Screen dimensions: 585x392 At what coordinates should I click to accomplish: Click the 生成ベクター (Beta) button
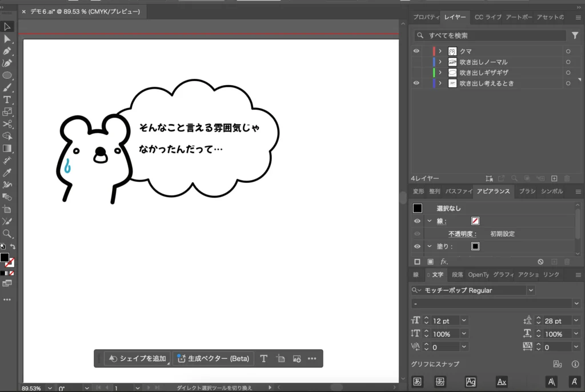click(x=214, y=358)
